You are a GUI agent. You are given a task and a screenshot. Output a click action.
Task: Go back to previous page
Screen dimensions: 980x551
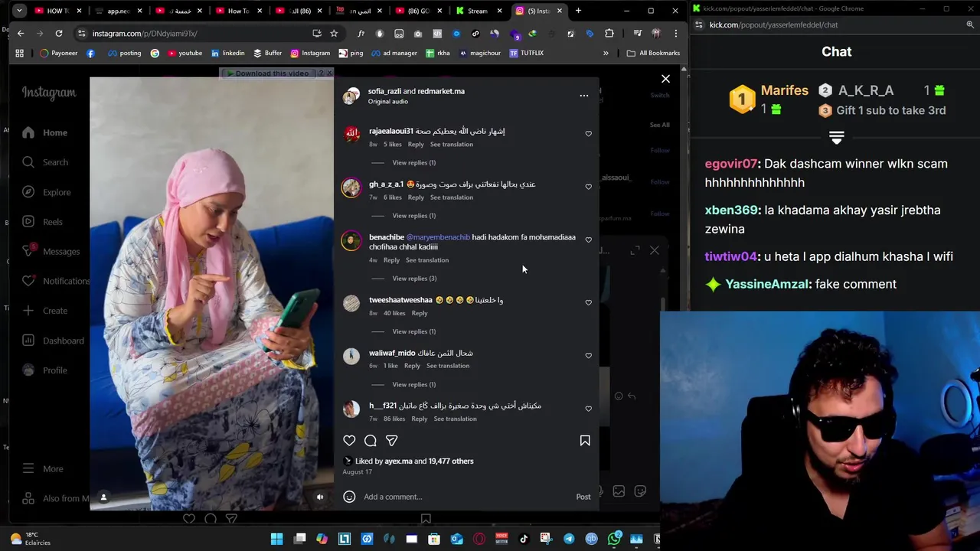[21, 34]
